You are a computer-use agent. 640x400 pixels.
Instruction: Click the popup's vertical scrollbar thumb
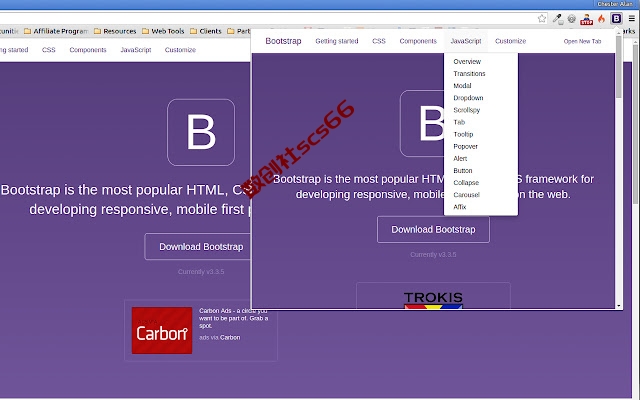coord(619,67)
